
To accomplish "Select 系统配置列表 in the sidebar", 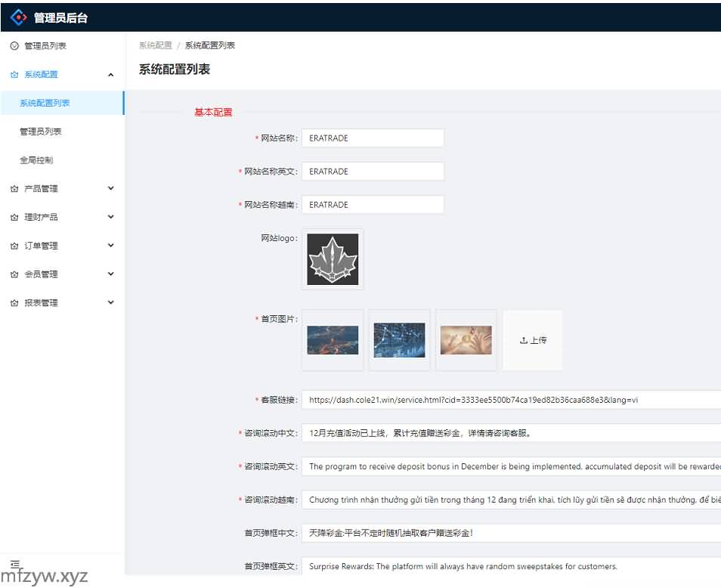I will 45,104.
